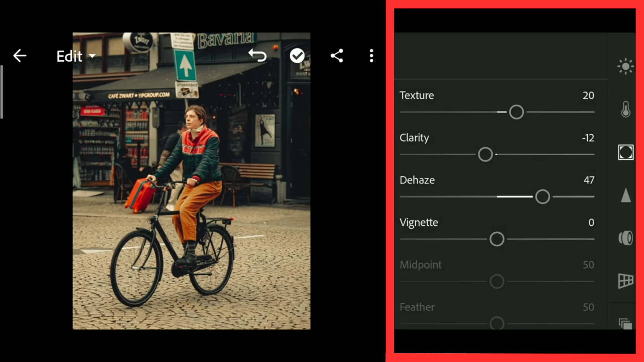Select the Effects panel icon
This screenshot has height=362, width=644.
click(x=626, y=152)
